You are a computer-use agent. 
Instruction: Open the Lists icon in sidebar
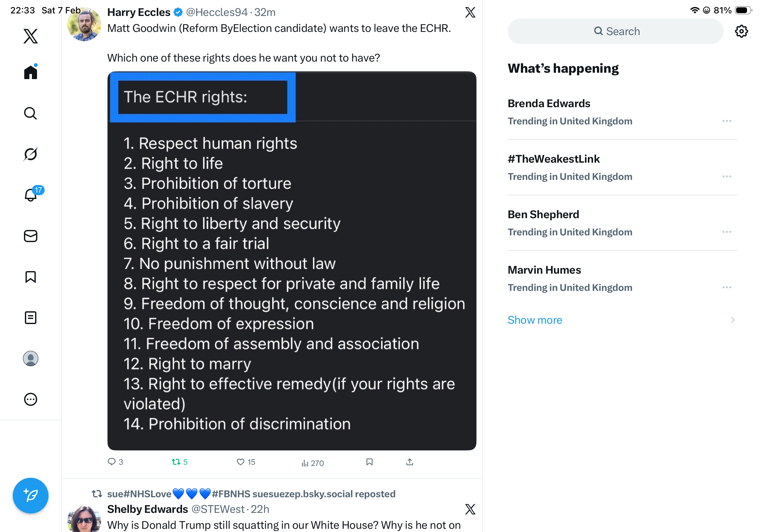click(31, 318)
